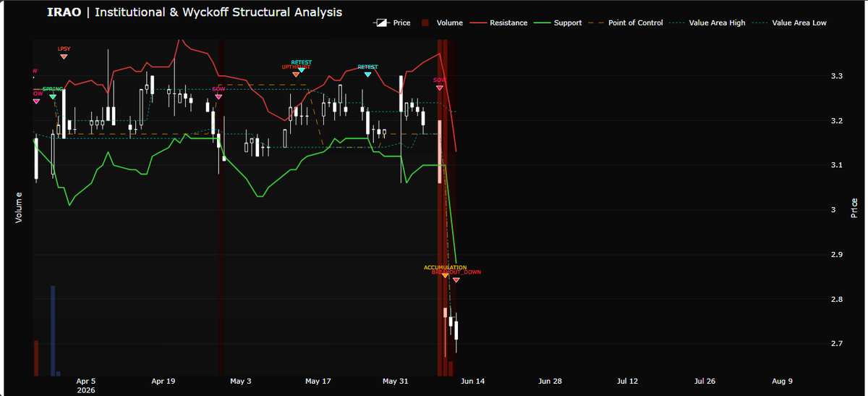Click the green SPRING marker

click(x=53, y=96)
